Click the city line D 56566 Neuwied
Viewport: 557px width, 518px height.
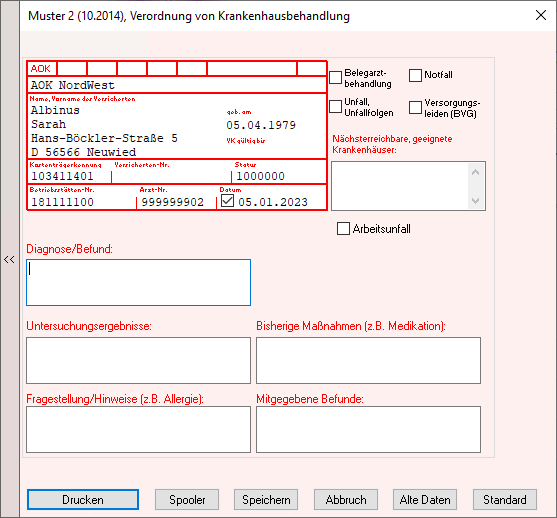tap(83, 152)
